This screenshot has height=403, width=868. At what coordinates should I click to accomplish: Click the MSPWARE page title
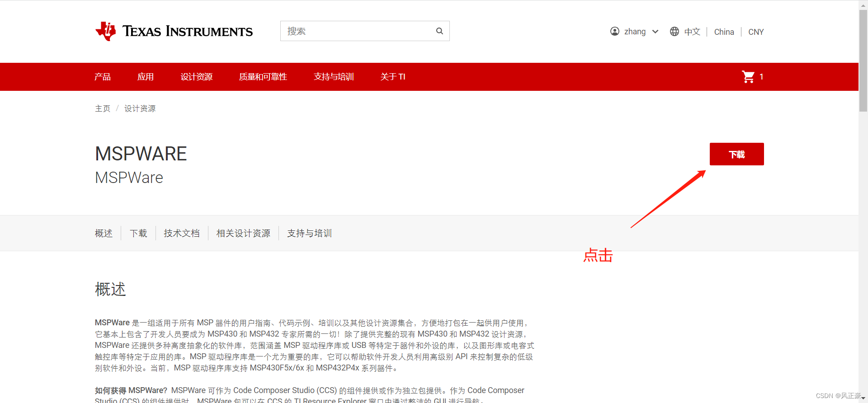141,154
